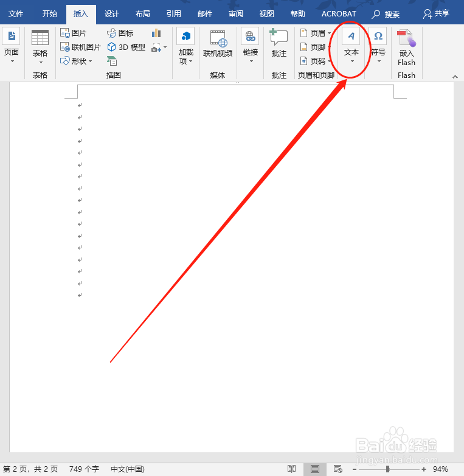Click the Search (搜索) box
The height and width of the screenshot is (476, 464).
pyautogui.click(x=386, y=14)
